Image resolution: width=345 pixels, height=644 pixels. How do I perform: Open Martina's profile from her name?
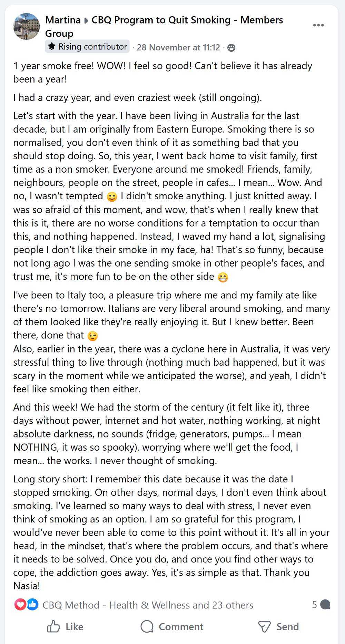tap(63, 20)
